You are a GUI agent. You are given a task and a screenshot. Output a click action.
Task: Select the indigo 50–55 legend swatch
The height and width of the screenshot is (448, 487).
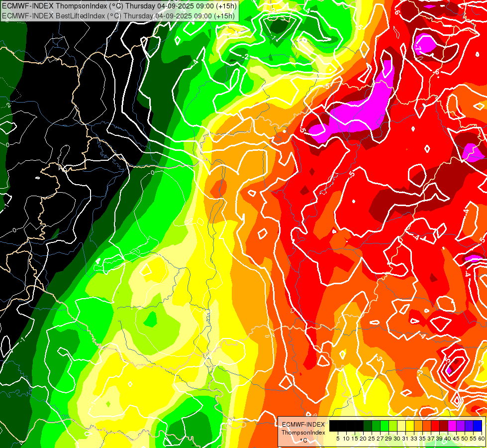(x=469, y=426)
